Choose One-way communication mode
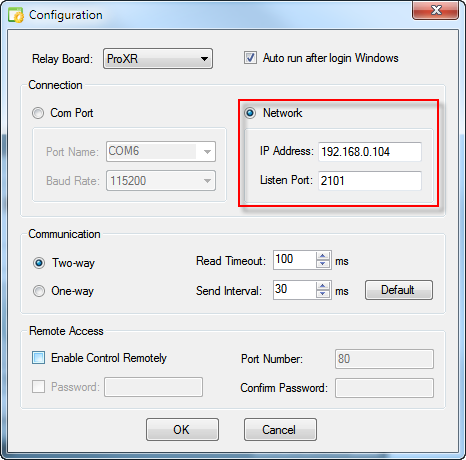Screen dimensions: 466x460 click(x=39, y=291)
